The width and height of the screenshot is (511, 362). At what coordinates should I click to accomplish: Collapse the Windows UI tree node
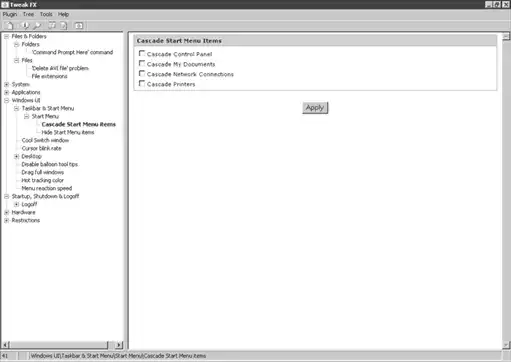6,100
